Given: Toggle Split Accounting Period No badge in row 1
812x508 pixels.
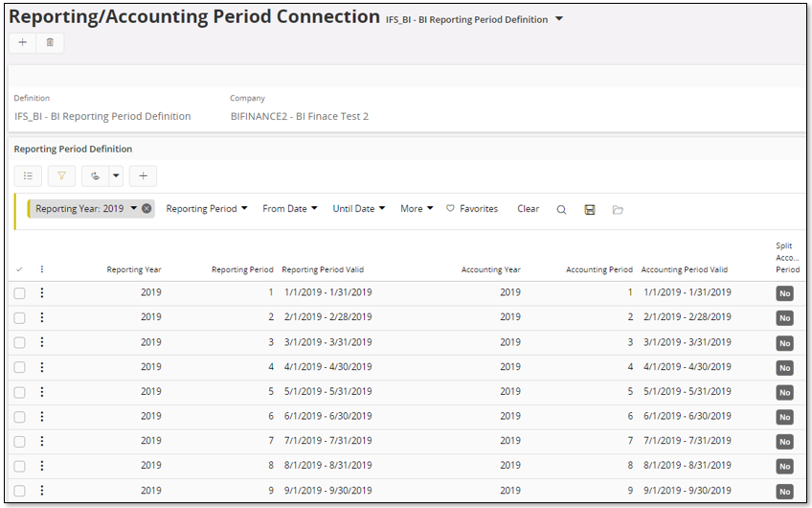Looking at the screenshot, I should (784, 293).
